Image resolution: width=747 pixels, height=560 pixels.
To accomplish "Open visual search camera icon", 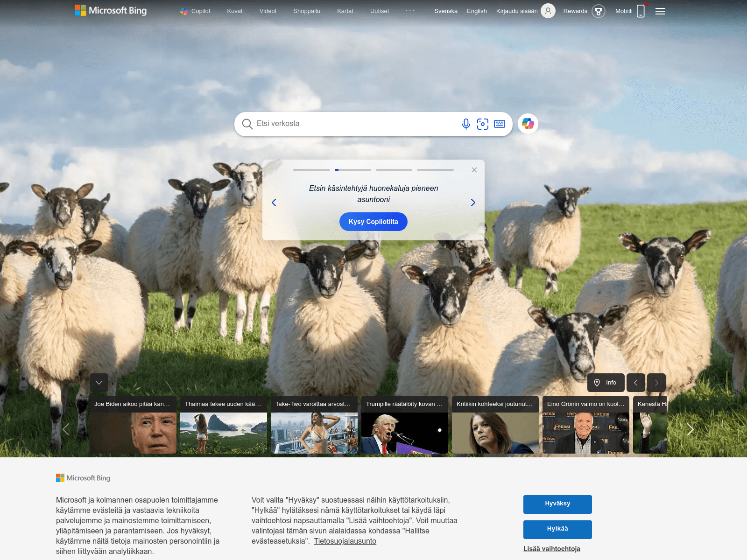I will click(483, 124).
